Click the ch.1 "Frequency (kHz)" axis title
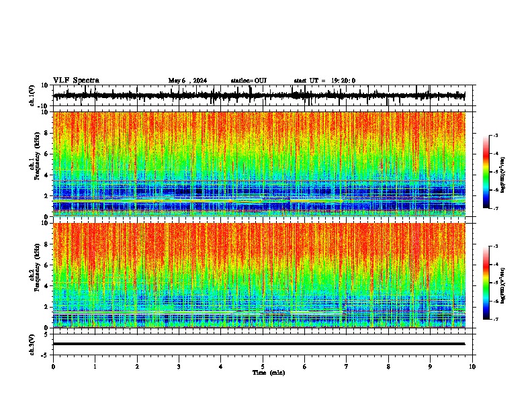Viewport: 532px width, 411px height. coord(38,156)
